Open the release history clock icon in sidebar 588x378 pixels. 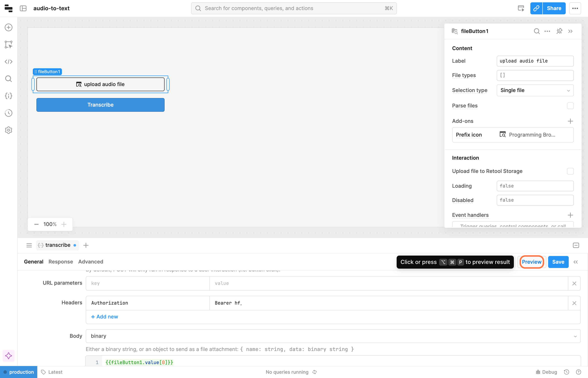tap(9, 113)
